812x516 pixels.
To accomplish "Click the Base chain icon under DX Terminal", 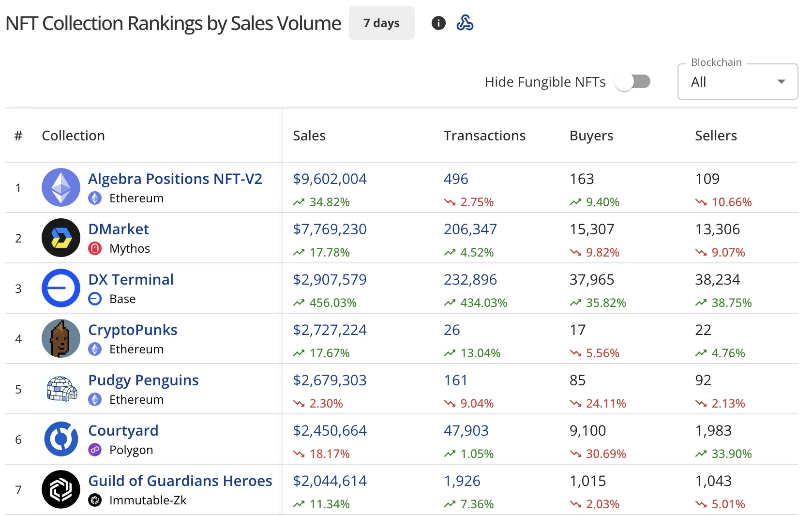I will [95, 299].
